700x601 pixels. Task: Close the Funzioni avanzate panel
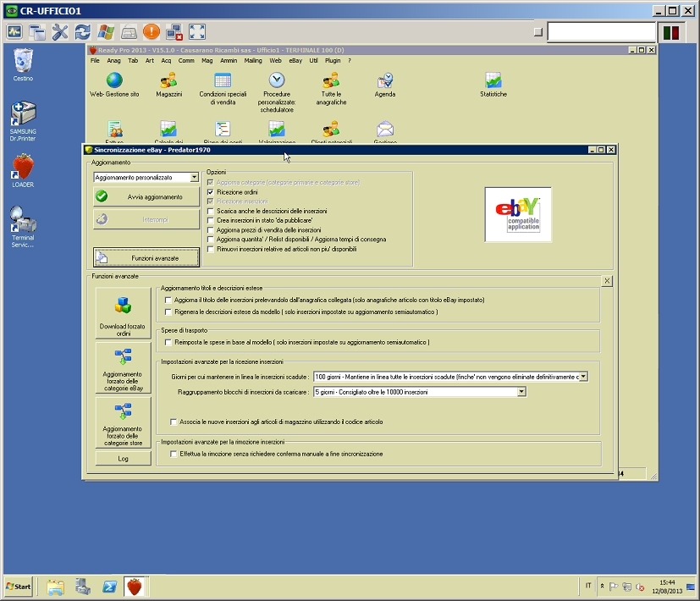[x=607, y=281]
